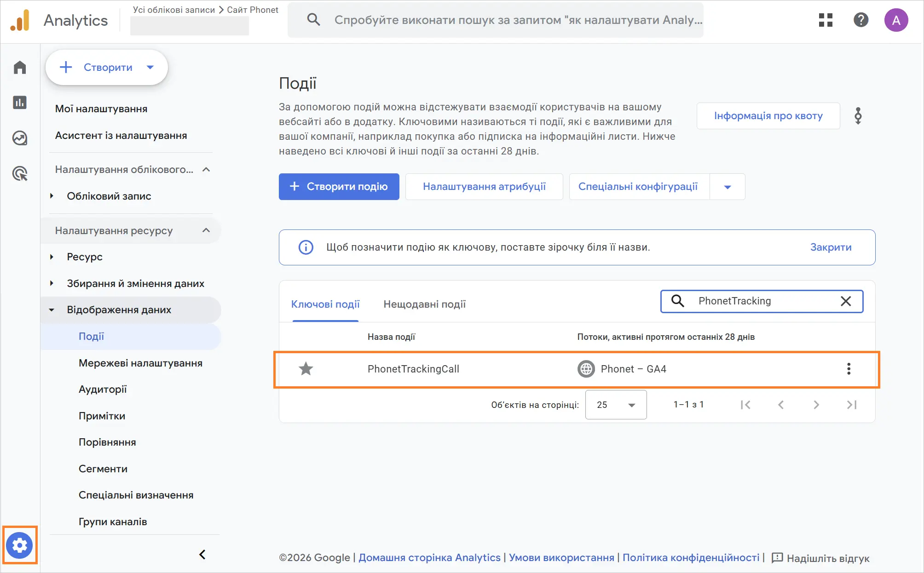Go to Home in the left rail
Viewport: 924px width, 573px height.
20,68
